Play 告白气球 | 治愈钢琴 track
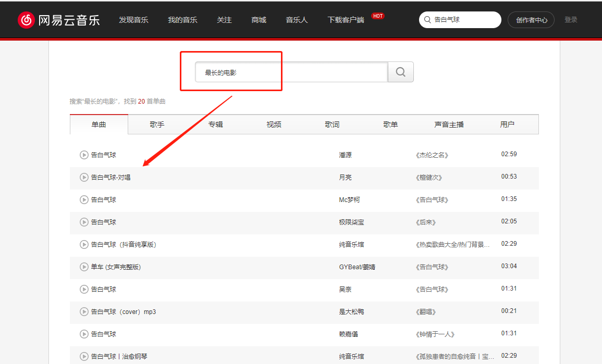 click(x=84, y=356)
